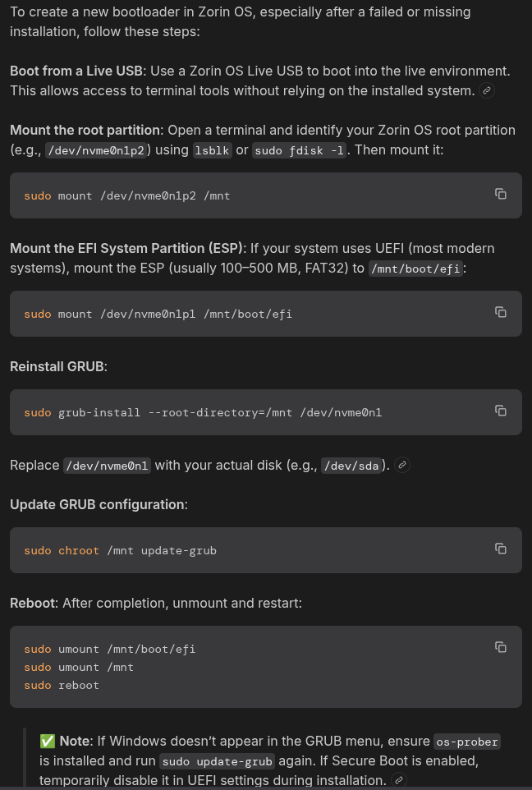
Task: Click the Update GRUB configuration heading
Action: pos(99,504)
